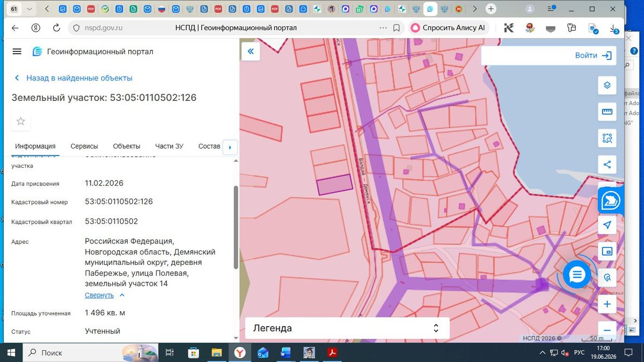Open a new browser tab
This screenshot has height=362, width=644.
(491, 9)
